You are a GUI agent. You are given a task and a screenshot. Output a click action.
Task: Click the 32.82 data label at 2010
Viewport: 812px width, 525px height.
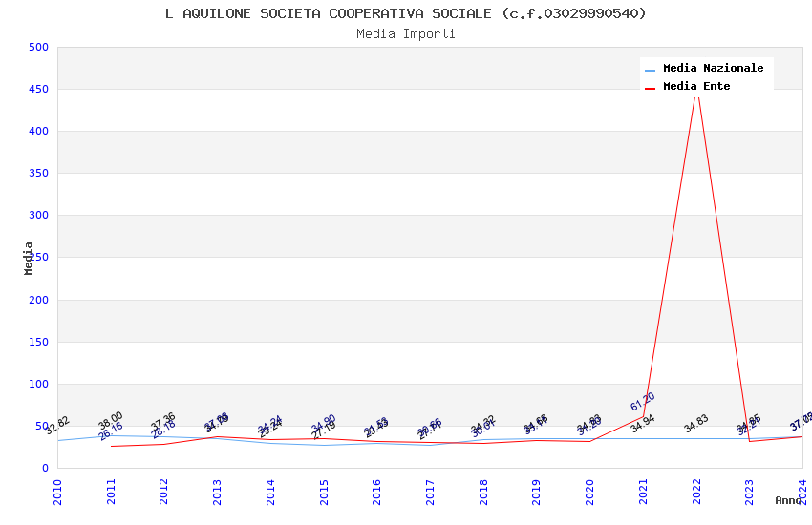[x=57, y=425]
